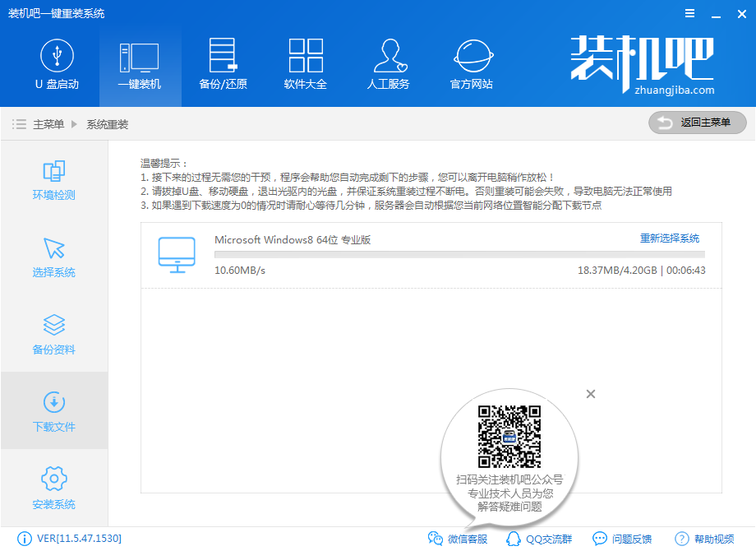Image resolution: width=756 pixels, height=551 pixels.
Task: Open 备份资料 step
Action: (x=53, y=335)
